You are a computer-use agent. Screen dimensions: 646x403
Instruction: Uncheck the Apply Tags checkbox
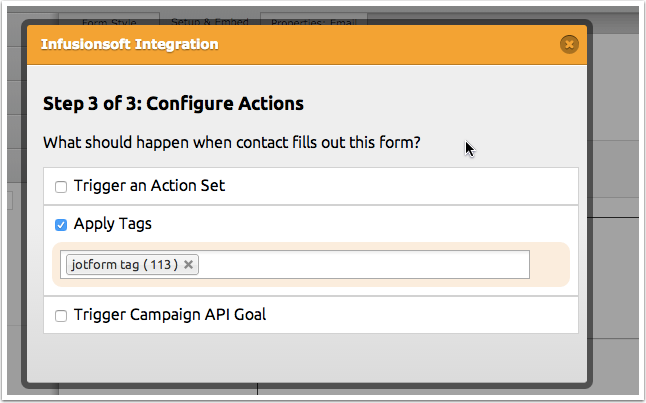tap(61, 225)
